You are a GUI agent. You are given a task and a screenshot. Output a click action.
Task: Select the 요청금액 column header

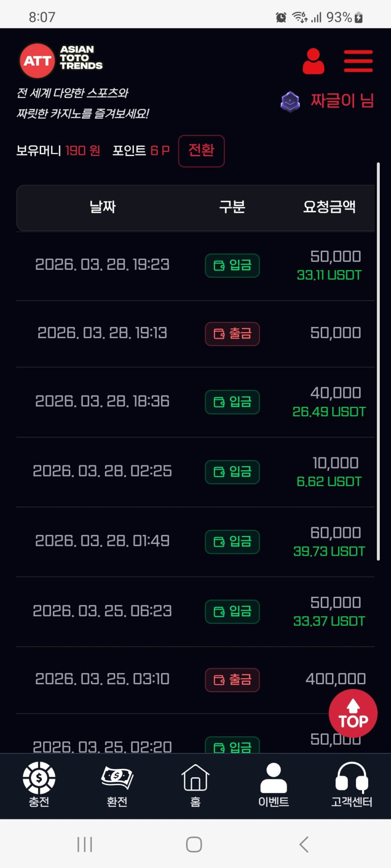329,207
